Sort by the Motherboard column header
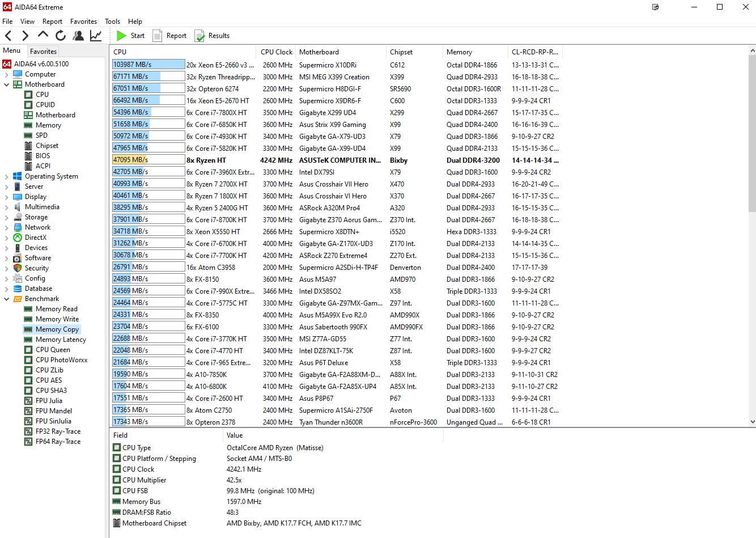 coord(341,52)
